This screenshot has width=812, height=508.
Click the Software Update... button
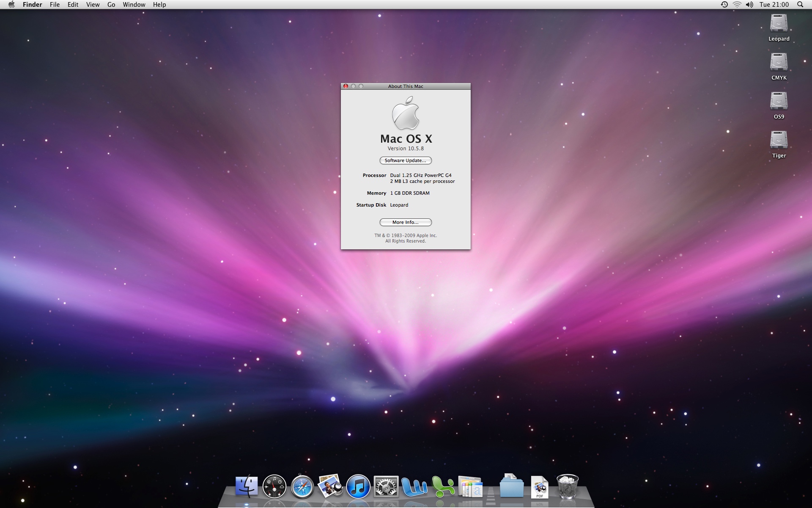click(406, 160)
